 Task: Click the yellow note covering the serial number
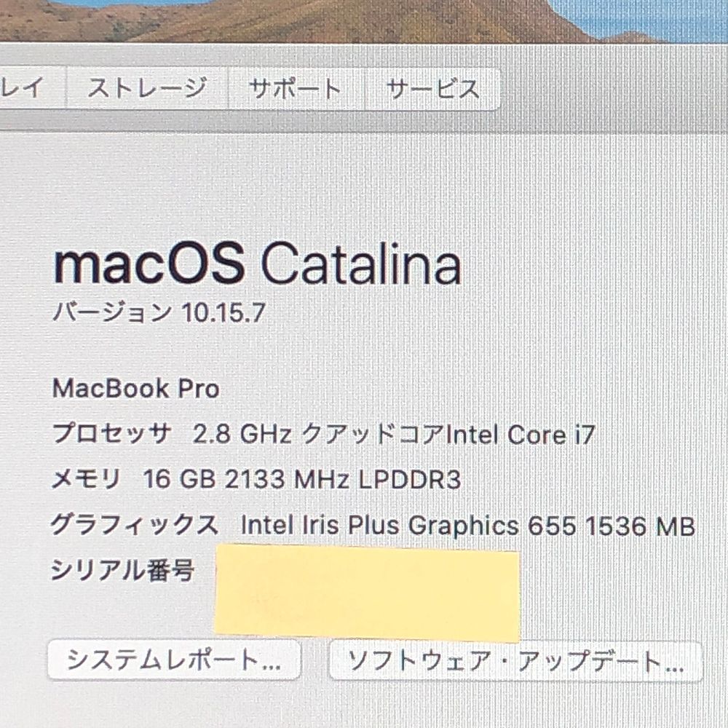367,593
